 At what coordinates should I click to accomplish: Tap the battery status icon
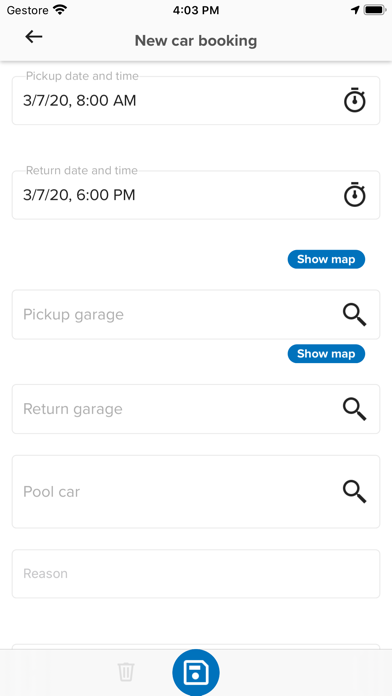pos(374,10)
